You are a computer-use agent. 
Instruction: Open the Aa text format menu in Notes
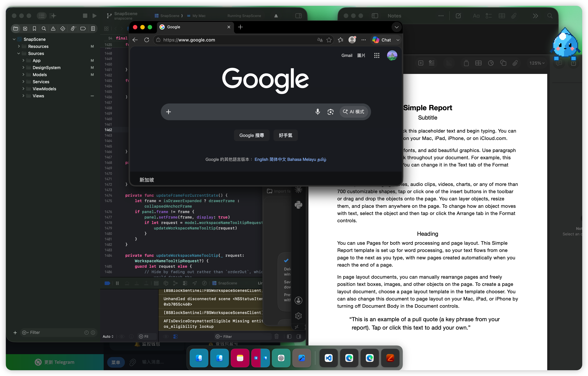point(476,16)
